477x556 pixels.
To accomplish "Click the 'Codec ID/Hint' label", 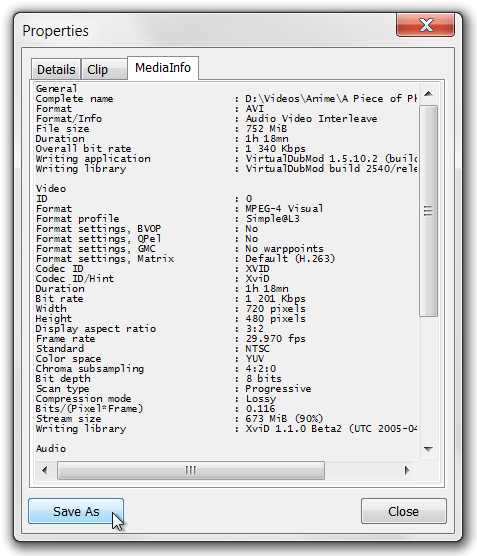I will [x=74, y=278].
